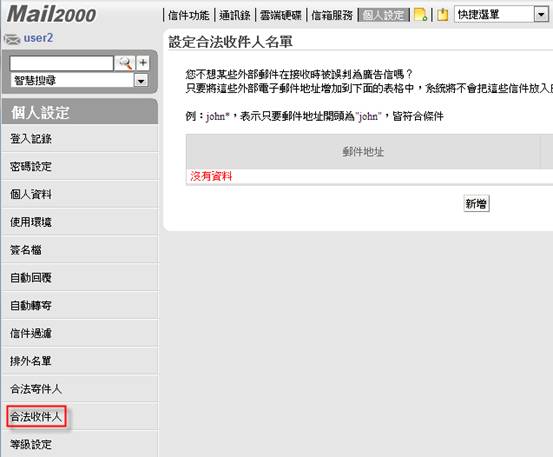Open 自動回覆 settings
The height and width of the screenshot is (457, 553).
(31, 278)
